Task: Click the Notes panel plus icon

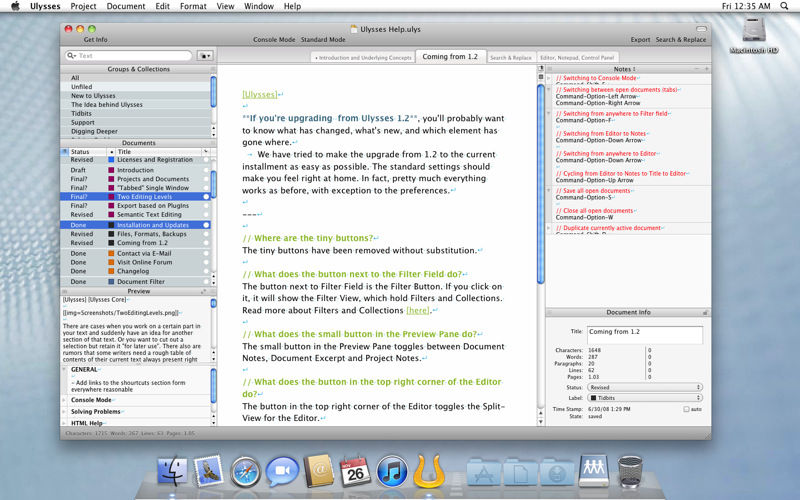Action: click(707, 69)
